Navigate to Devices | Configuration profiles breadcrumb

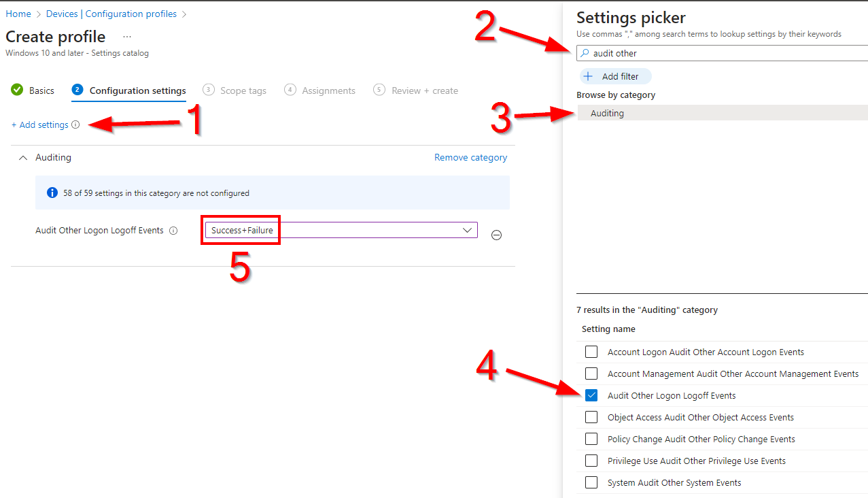(111, 14)
